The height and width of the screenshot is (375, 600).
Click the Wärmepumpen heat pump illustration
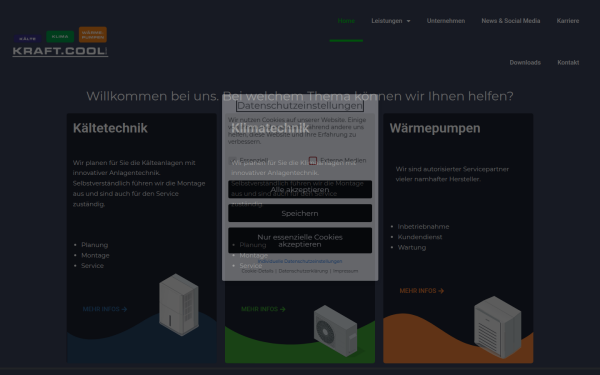pyautogui.click(x=497, y=327)
